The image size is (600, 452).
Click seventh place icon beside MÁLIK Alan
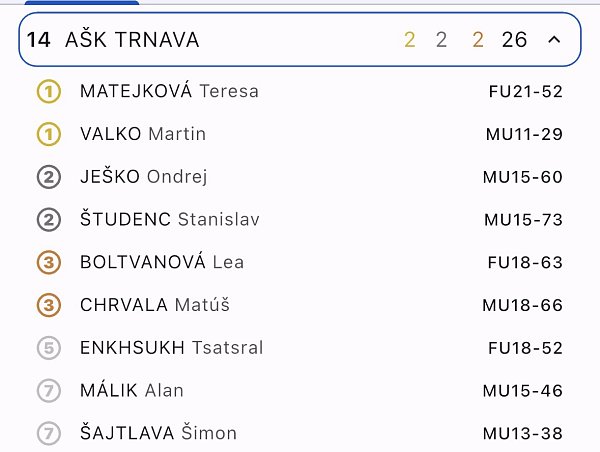click(x=48, y=391)
